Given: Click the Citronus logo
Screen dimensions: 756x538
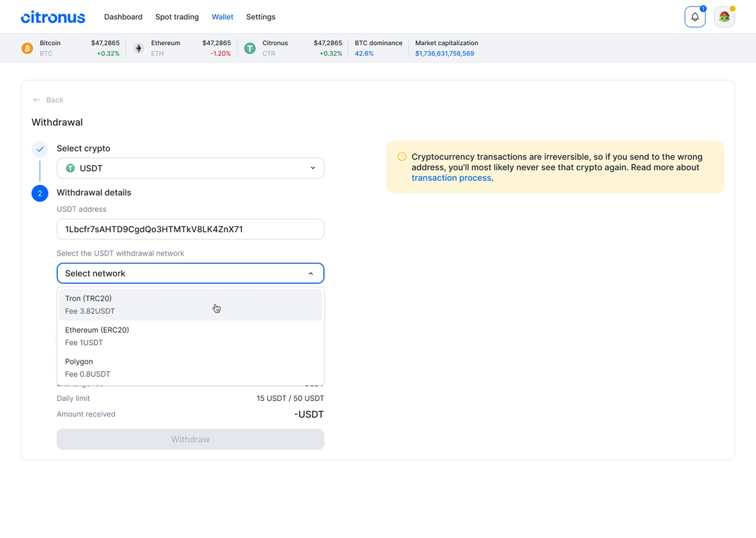Looking at the screenshot, I should [x=53, y=17].
